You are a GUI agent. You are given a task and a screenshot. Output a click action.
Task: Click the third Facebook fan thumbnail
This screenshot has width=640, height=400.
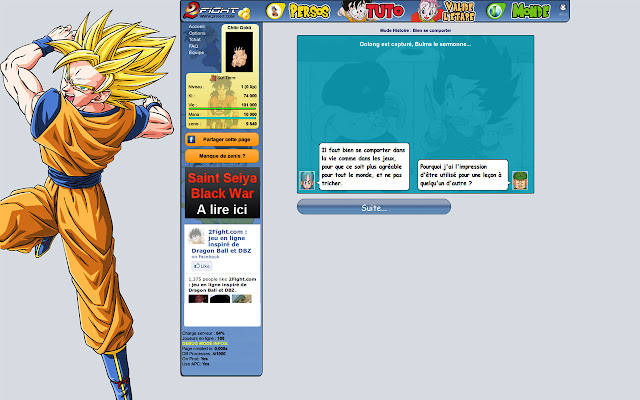point(242,299)
